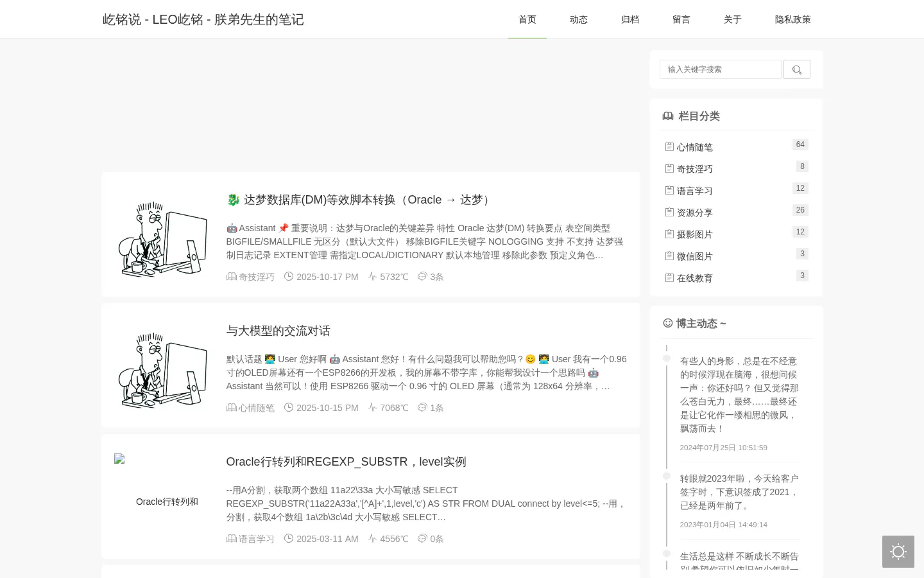Open the 在线教育 sidebar category
924x578 pixels.
695,278
